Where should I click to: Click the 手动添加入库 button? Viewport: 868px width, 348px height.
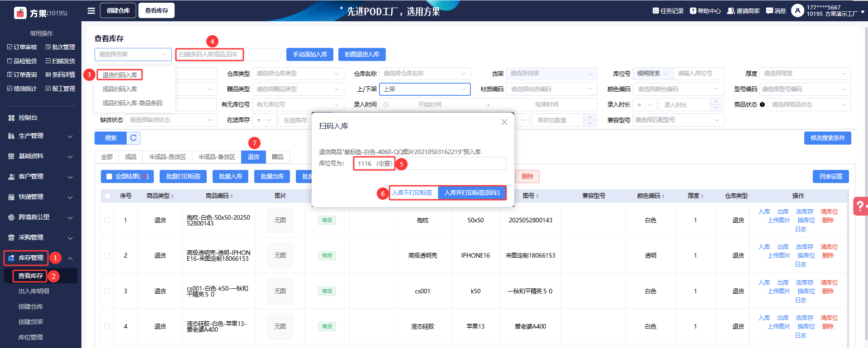[x=310, y=54]
